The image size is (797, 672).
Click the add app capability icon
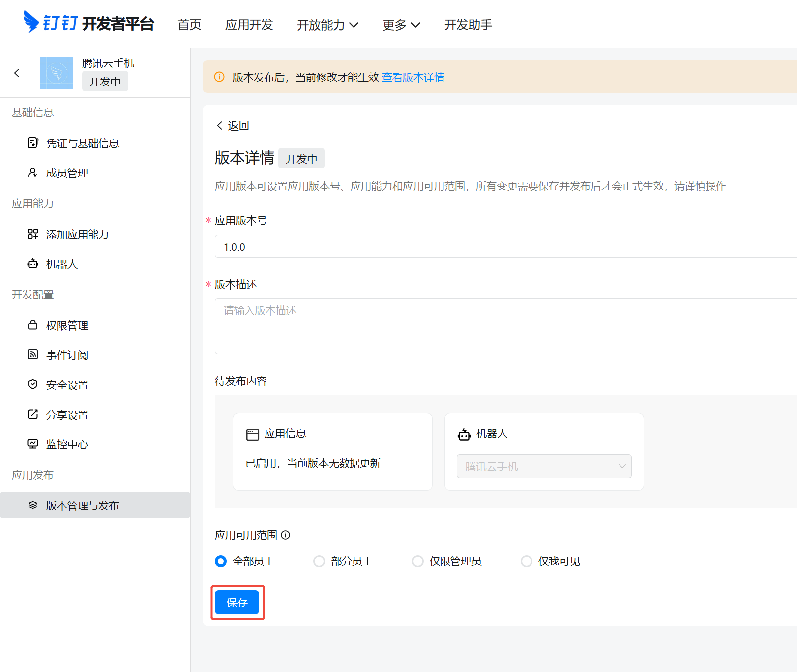(33, 234)
